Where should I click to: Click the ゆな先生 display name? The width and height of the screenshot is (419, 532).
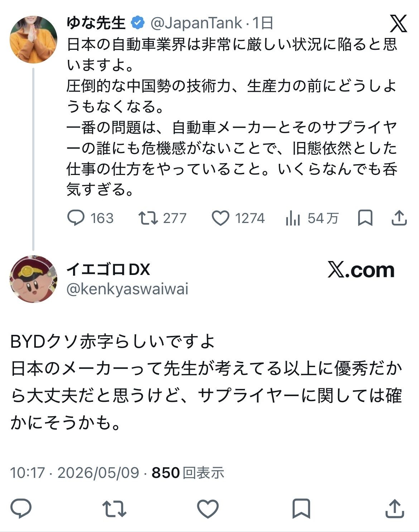96,23
